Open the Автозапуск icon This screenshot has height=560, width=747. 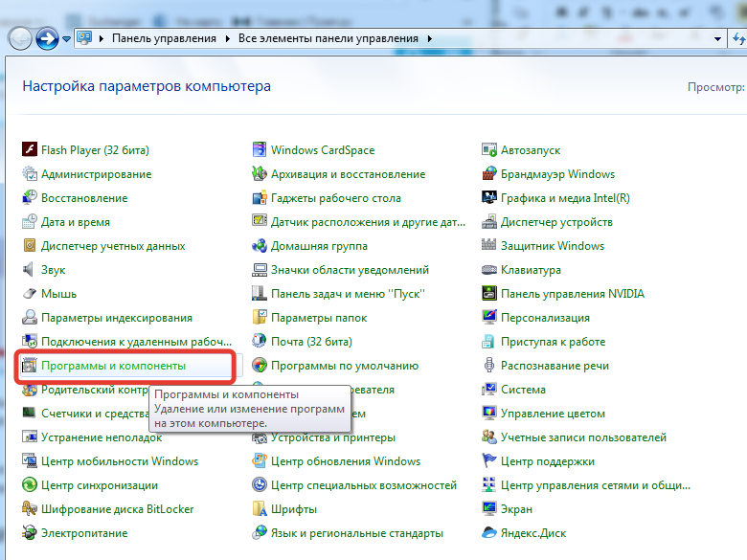(489, 149)
